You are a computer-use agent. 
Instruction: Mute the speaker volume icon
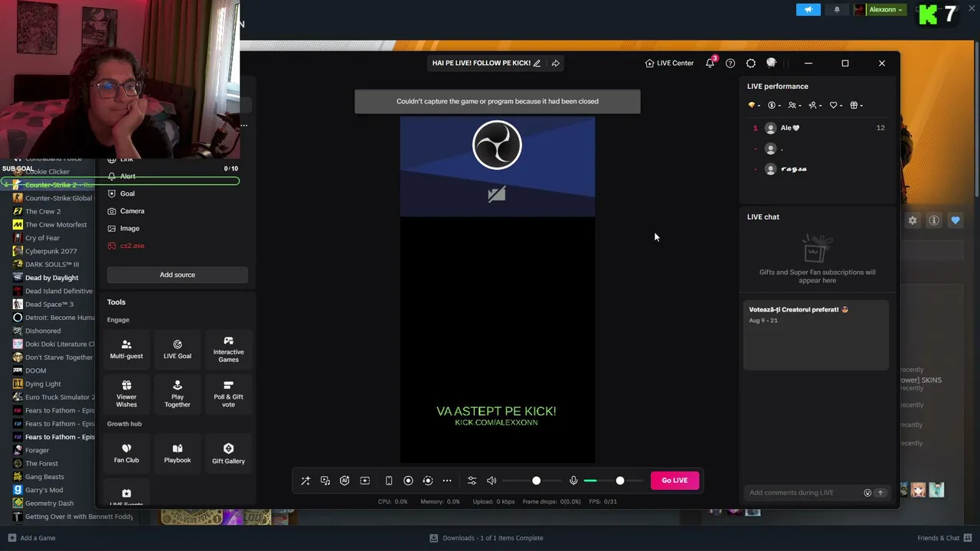pyautogui.click(x=492, y=481)
